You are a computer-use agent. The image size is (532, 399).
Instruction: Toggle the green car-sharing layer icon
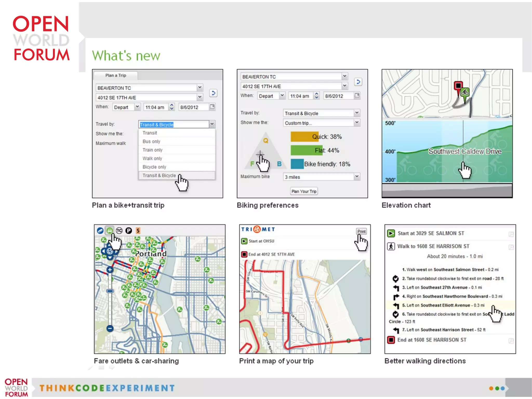pyautogui.click(x=110, y=231)
